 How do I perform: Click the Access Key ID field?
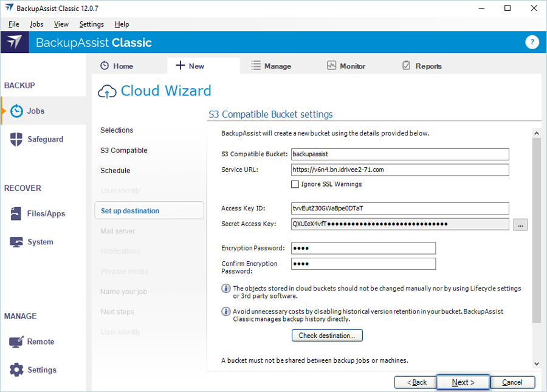point(400,208)
